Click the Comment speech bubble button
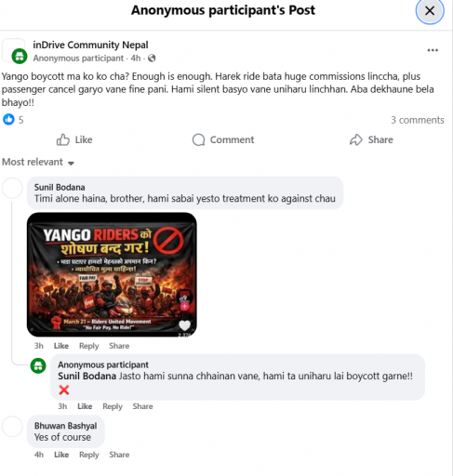 223,139
